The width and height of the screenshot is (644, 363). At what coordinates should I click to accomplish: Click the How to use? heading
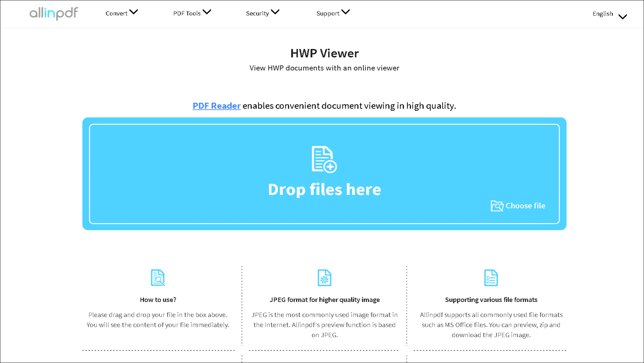tap(158, 300)
